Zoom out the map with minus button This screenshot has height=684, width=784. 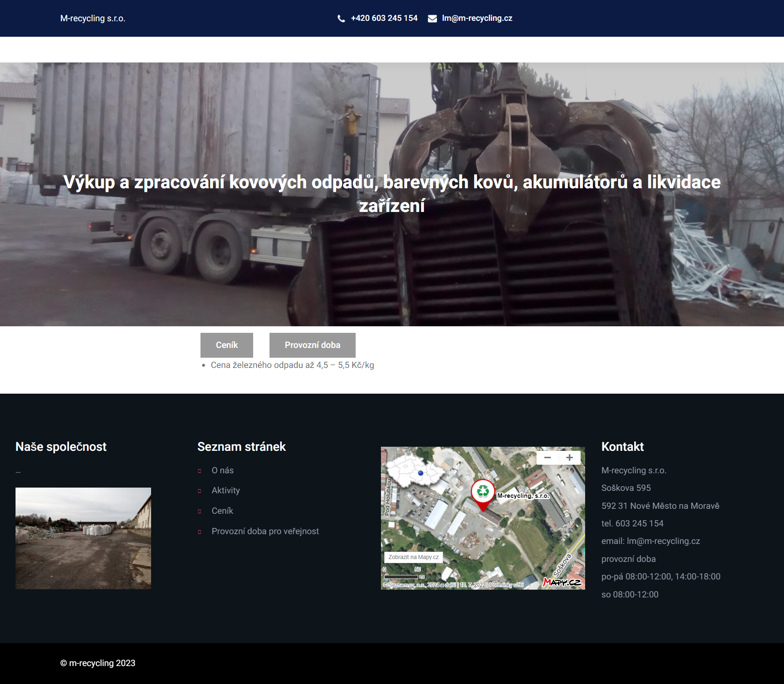point(548,458)
